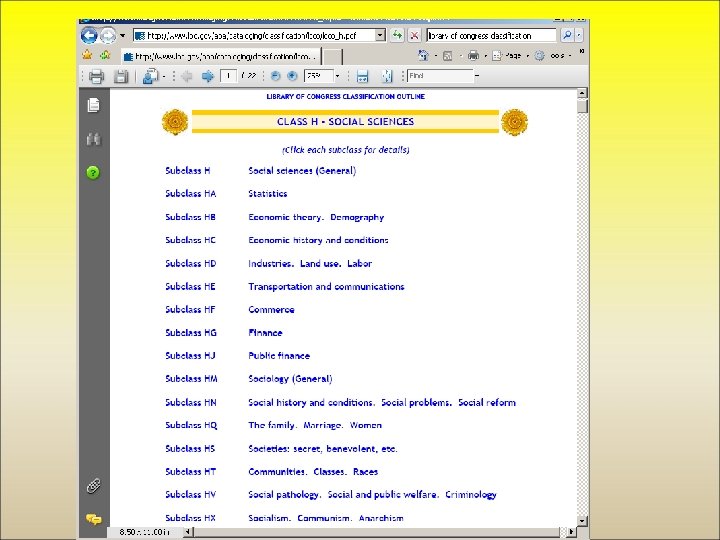Image resolution: width=720 pixels, height=540 pixels.
Task: Click the Subclass HA link
Action: (x=191, y=194)
